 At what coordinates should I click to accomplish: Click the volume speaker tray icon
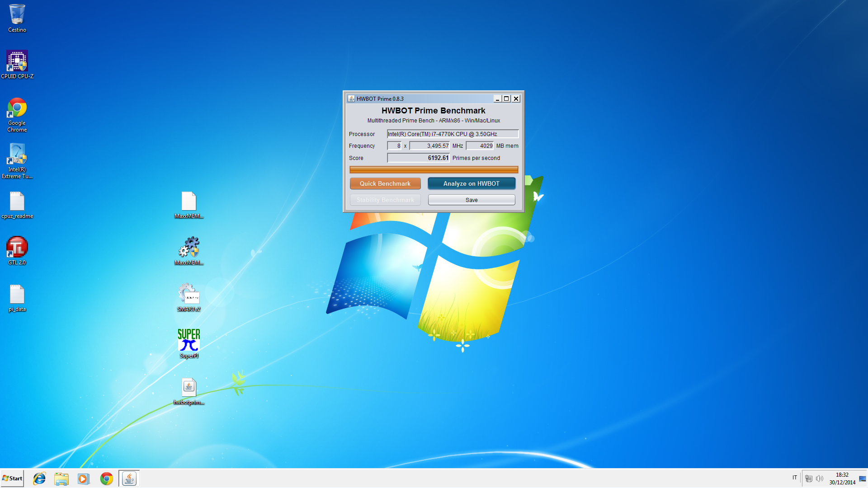point(820,479)
